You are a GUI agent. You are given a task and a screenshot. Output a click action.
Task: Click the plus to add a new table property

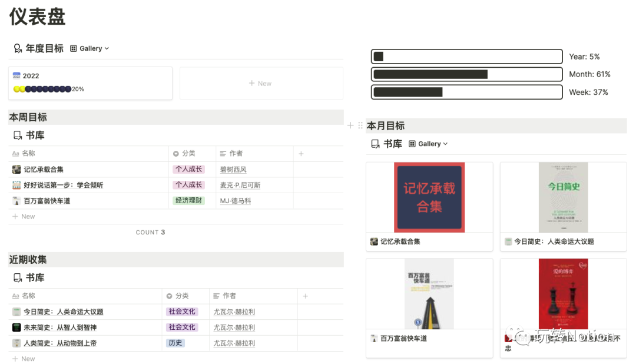tap(300, 153)
